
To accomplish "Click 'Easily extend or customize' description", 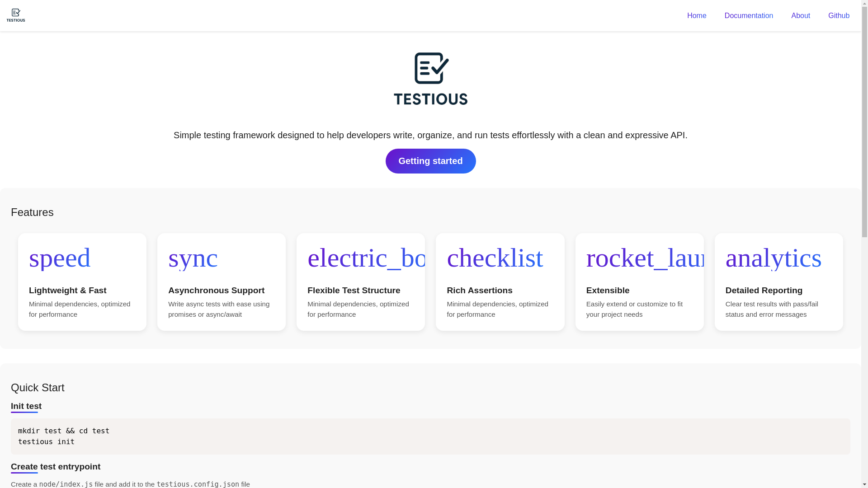I will [x=634, y=309].
